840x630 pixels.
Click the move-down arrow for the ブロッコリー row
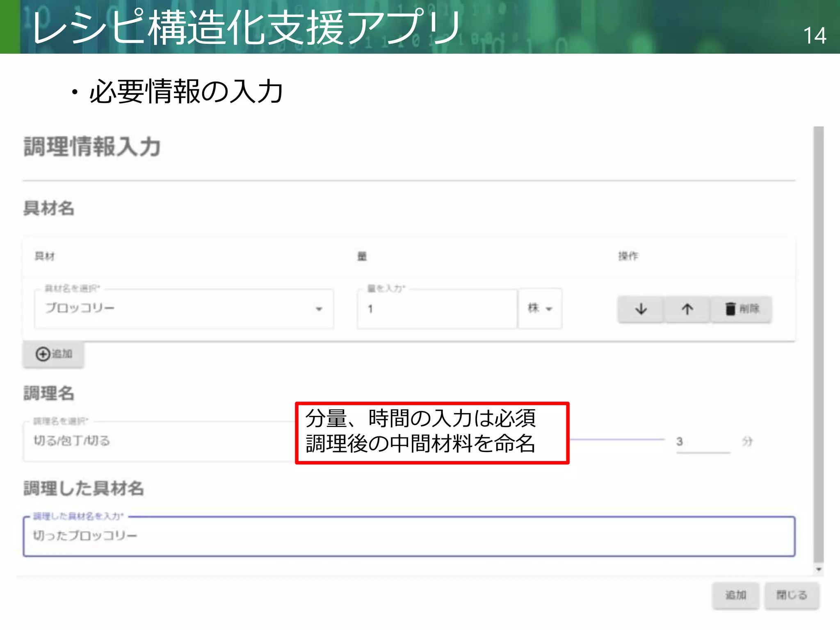click(641, 309)
